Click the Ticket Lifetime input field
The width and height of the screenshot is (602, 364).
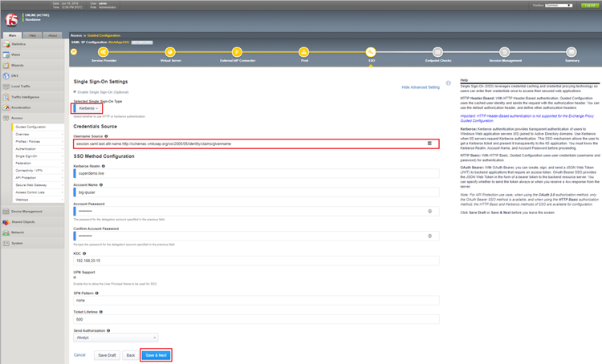pyautogui.click(x=256, y=320)
